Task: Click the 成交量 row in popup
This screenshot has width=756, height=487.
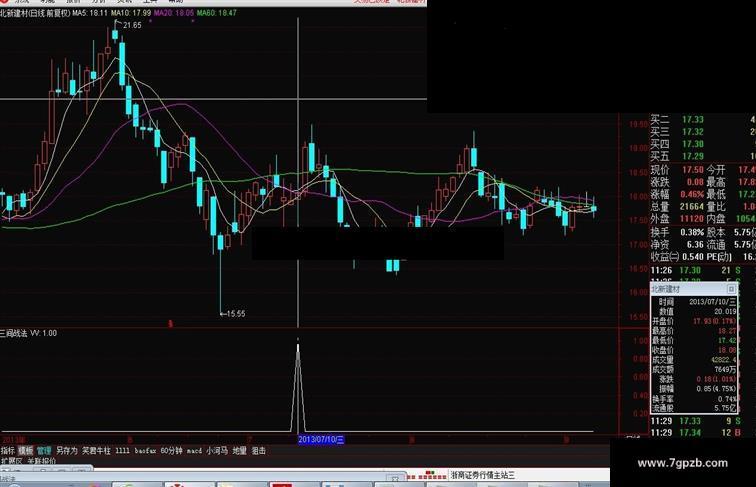Action: click(694, 360)
